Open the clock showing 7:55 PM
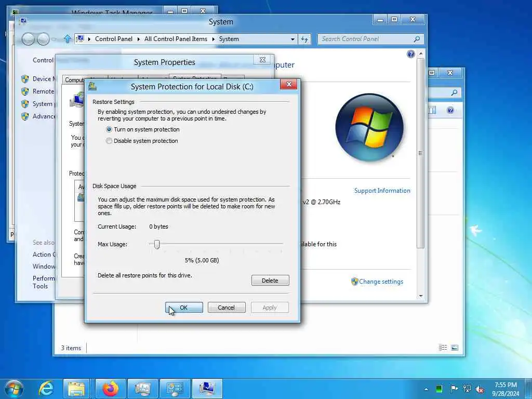This screenshot has width=532, height=399. tap(506, 389)
